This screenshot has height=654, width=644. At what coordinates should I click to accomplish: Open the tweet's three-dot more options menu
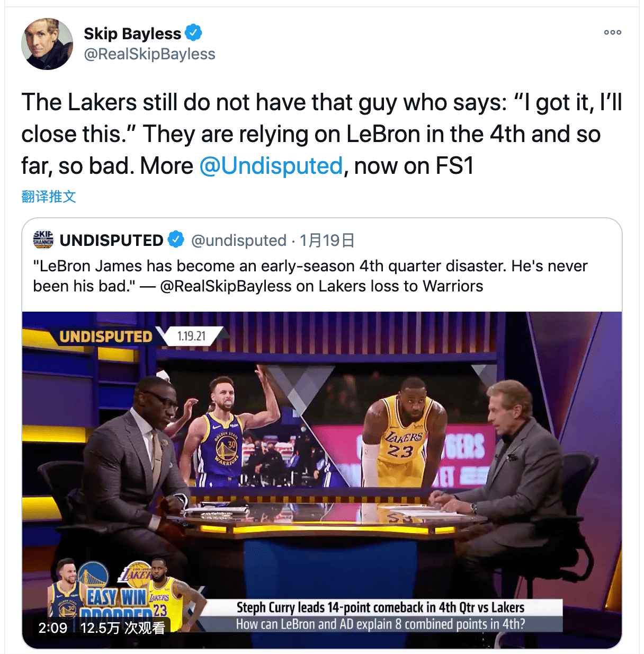[612, 32]
